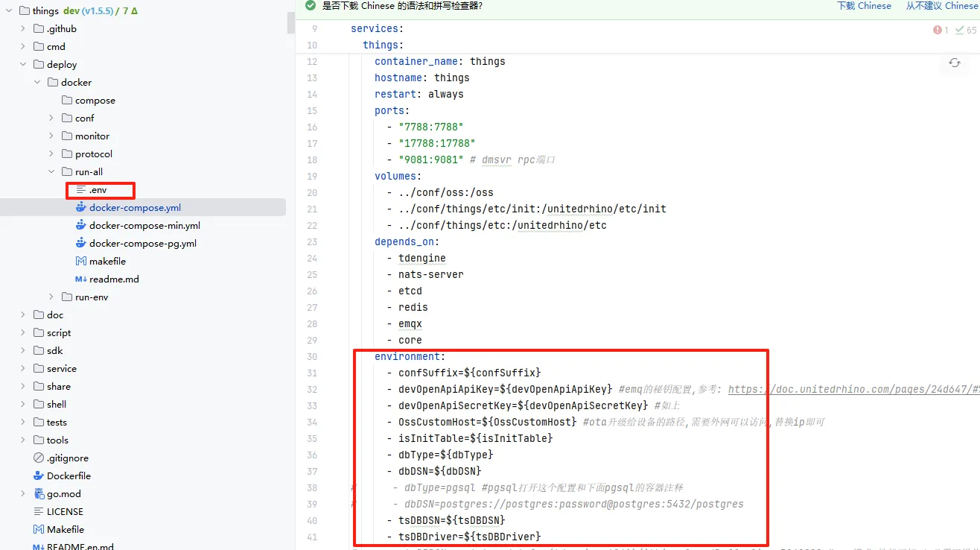
Task: Expand the conf folder
Action: pos(51,118)
